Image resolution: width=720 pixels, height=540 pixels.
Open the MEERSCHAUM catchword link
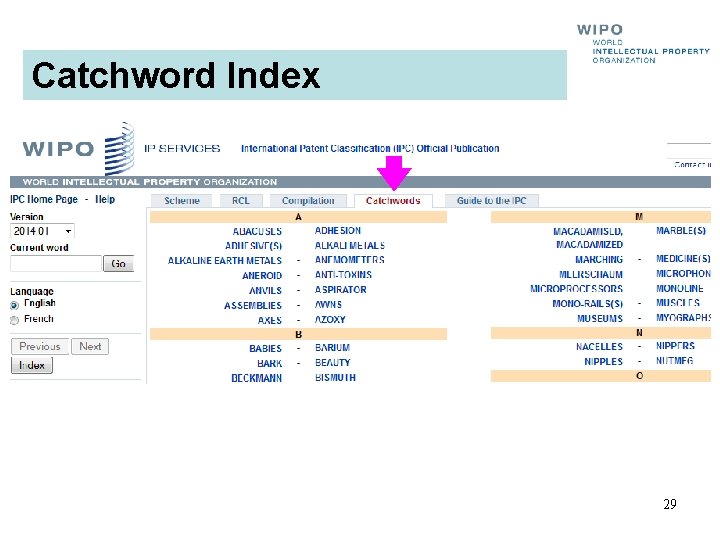coord(591,275)
